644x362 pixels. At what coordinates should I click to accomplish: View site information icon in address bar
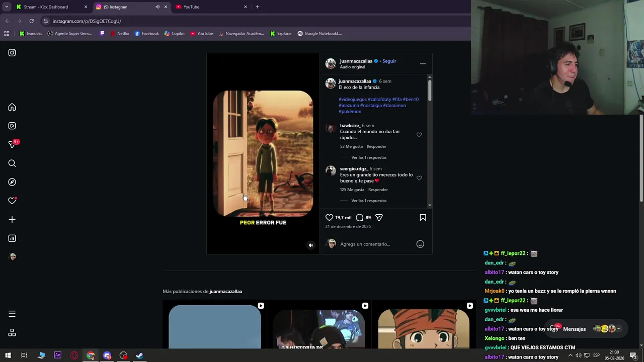pos(46,21)
